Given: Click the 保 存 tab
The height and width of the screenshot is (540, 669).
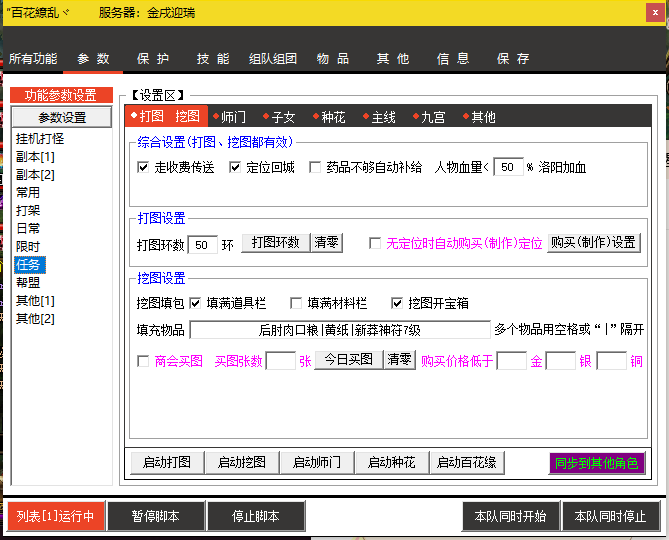Looking at the screenshot, I should pyautogui.click(x=513, y=58).
